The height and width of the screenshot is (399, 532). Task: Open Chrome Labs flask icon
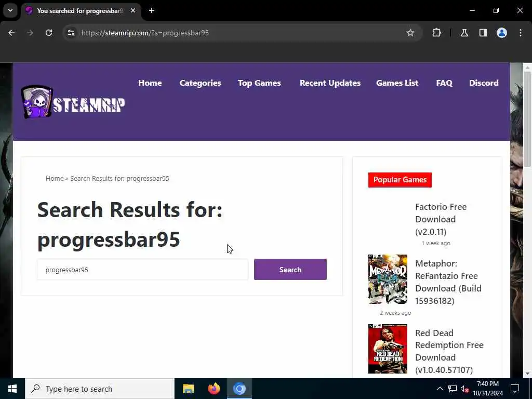point(464,33)
